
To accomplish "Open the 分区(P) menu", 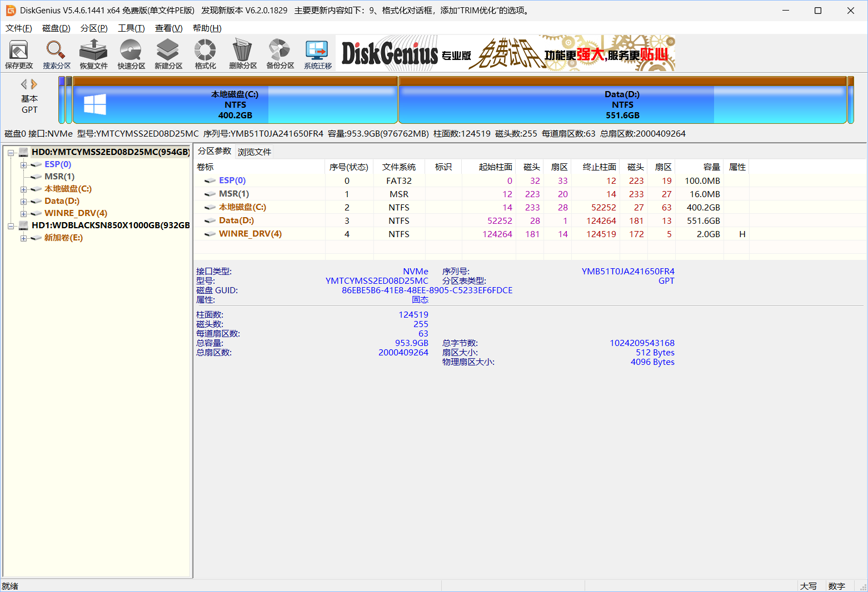I will pos(94,28).
